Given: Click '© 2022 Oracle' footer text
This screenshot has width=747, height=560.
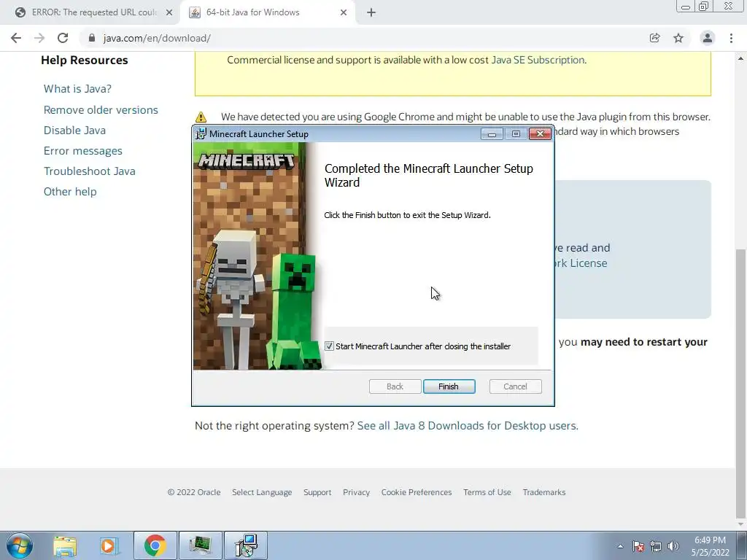Looking at the screenshot, I should click(194, 492).
